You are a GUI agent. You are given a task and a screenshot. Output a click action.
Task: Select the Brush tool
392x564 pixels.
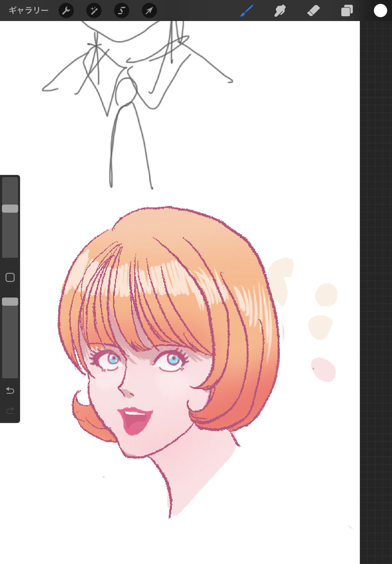(x=246, y=11)
